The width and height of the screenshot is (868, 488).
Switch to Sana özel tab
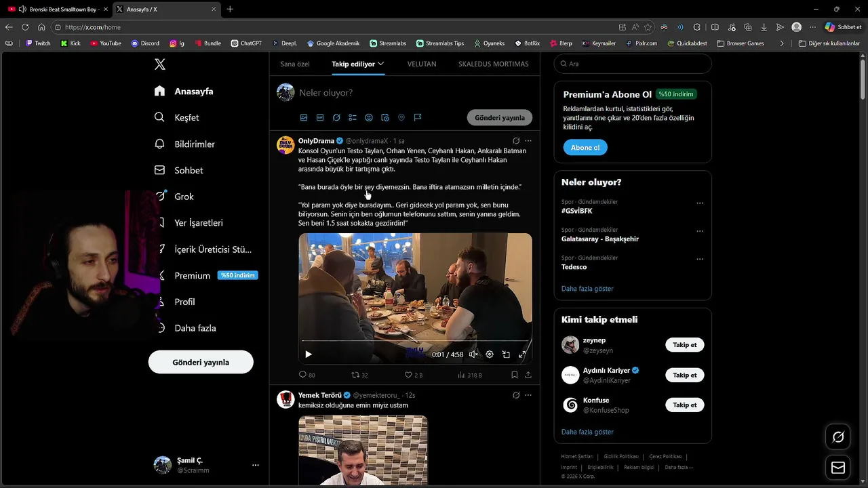coord(295,64)
